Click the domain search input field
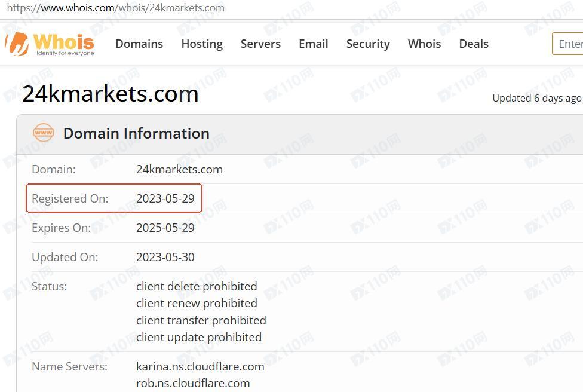The height and width of the screenshot is (392, 583). click(567, 44)
